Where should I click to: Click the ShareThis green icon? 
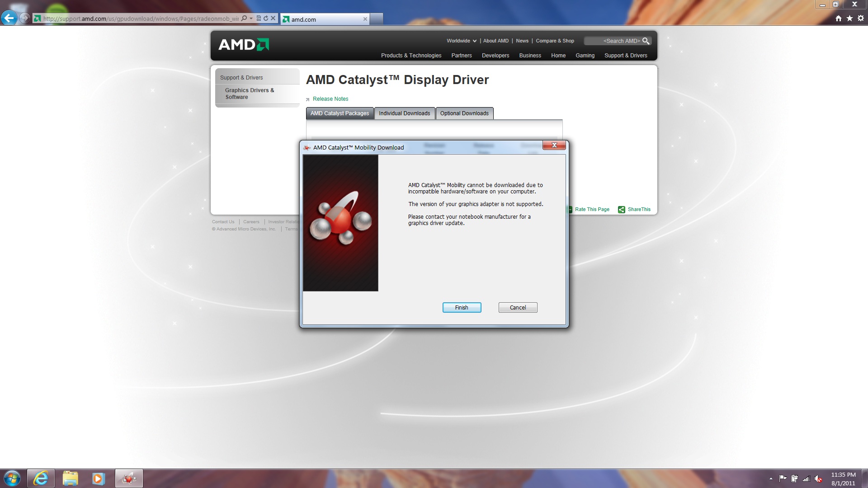coord(622,209)
